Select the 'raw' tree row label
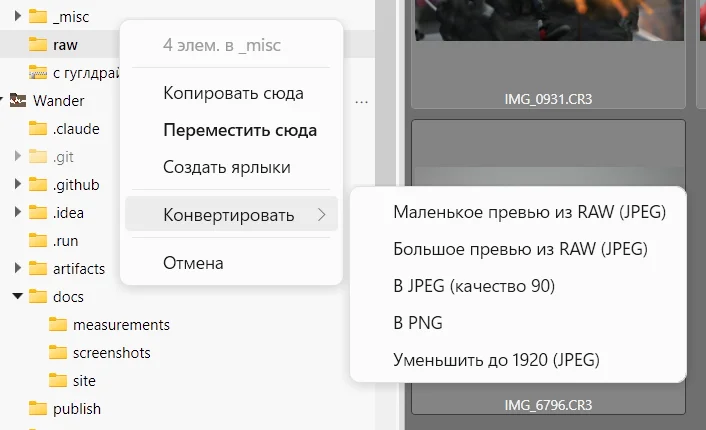Screen dimensions: 706x430 click(65, 45)
